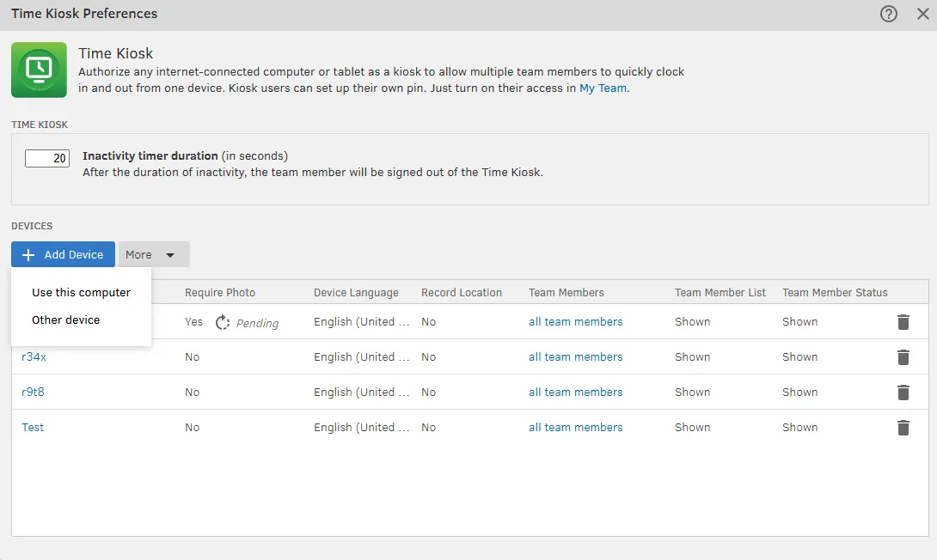This screenshot has width=937, height=560.
Task: Open all team members link for r9t8
Action: 575,393
